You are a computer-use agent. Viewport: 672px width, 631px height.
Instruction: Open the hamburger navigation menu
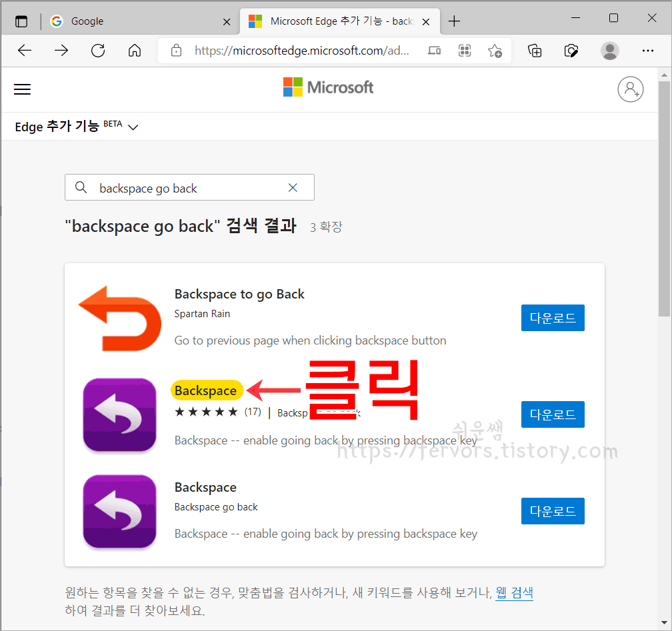pos(22,89)
